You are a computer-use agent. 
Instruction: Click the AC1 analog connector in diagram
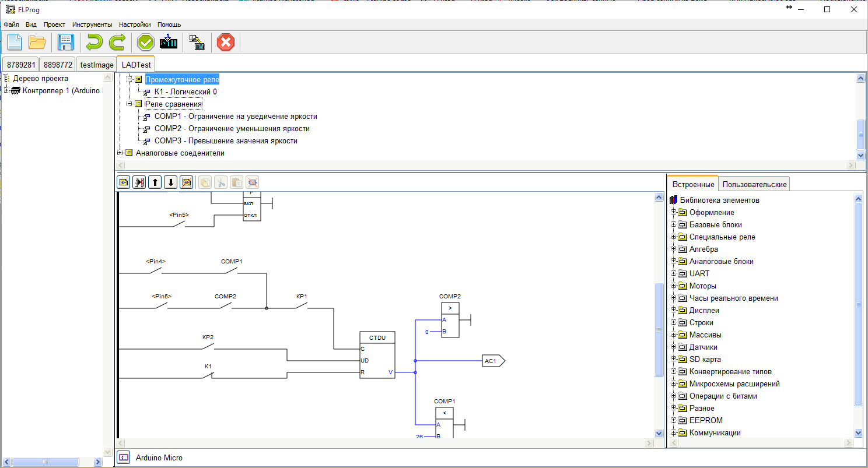pos(494,361)
